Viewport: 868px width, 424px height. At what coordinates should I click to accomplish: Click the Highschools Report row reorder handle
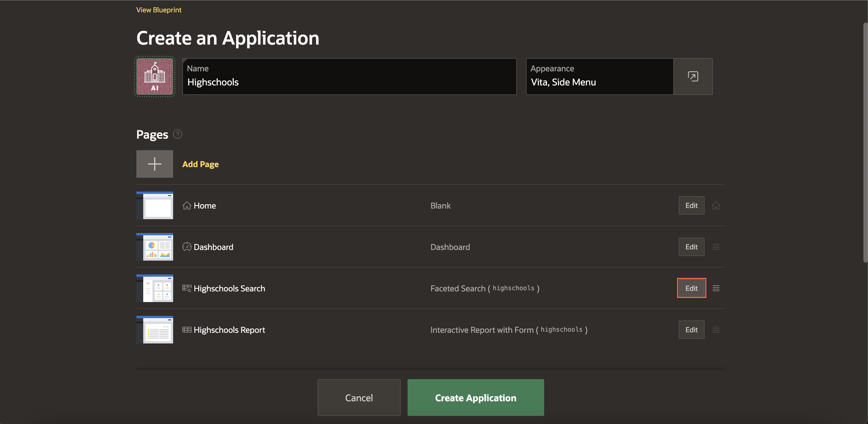click(x=716, y=330)
